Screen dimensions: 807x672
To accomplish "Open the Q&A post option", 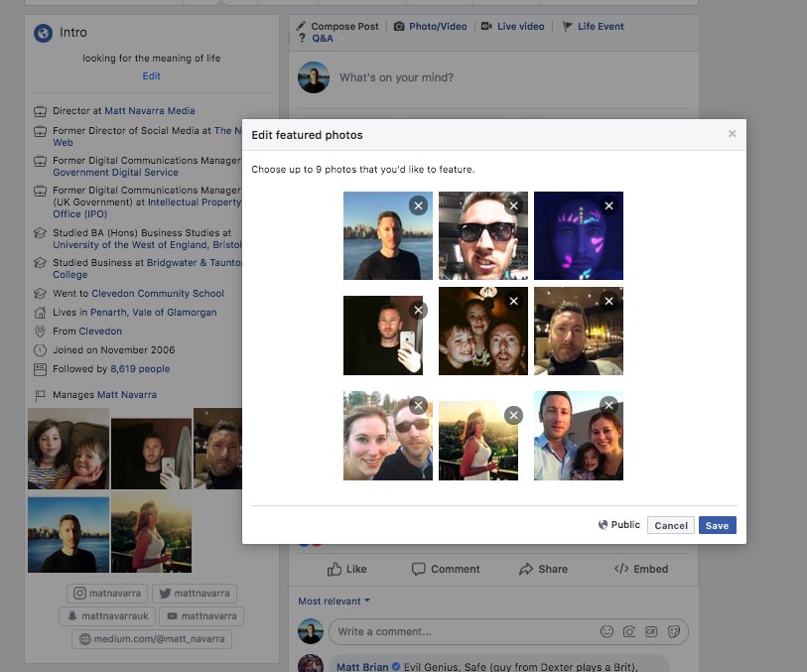I will click(x=316, y=38).
